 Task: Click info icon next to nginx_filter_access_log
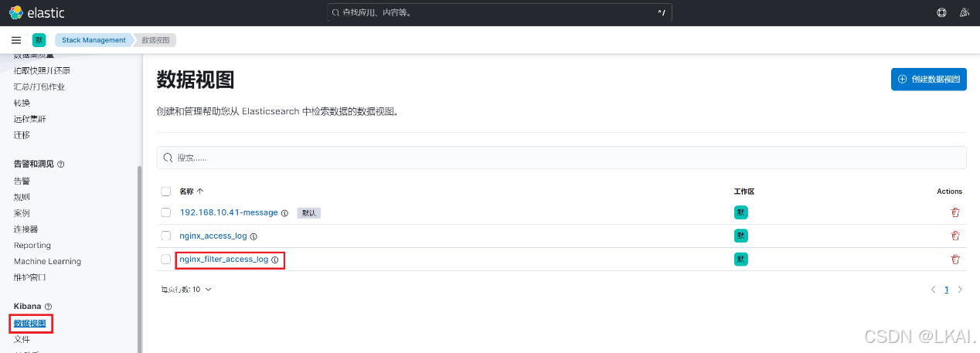tap(275, 260)
